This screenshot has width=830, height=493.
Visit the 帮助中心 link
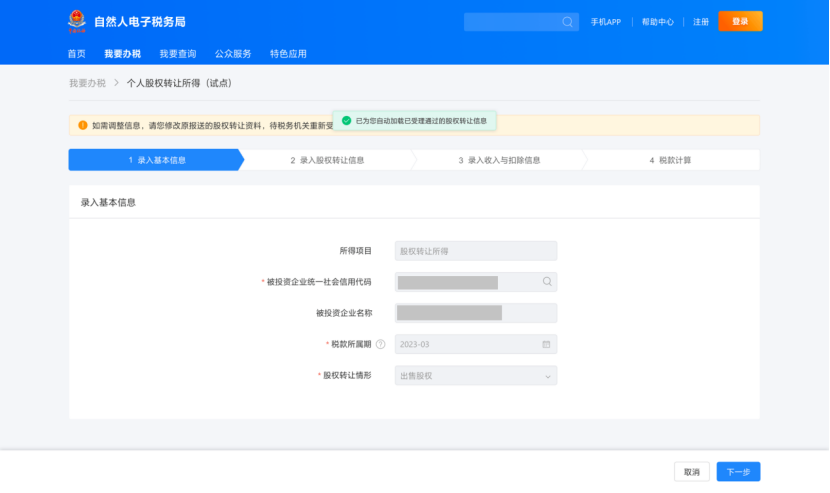(657, 22)
